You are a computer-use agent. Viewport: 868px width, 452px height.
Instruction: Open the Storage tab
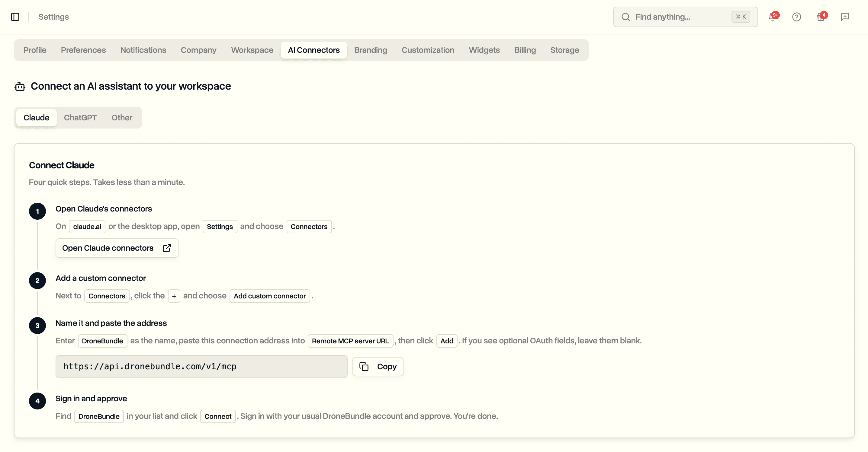(x=565, y=50)
